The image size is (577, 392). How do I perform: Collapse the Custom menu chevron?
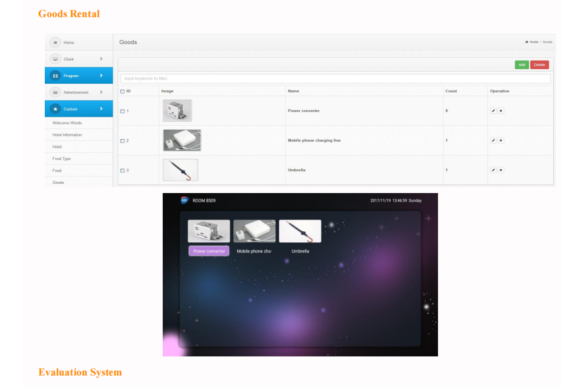pyautogui.click(x=101, y=109)
